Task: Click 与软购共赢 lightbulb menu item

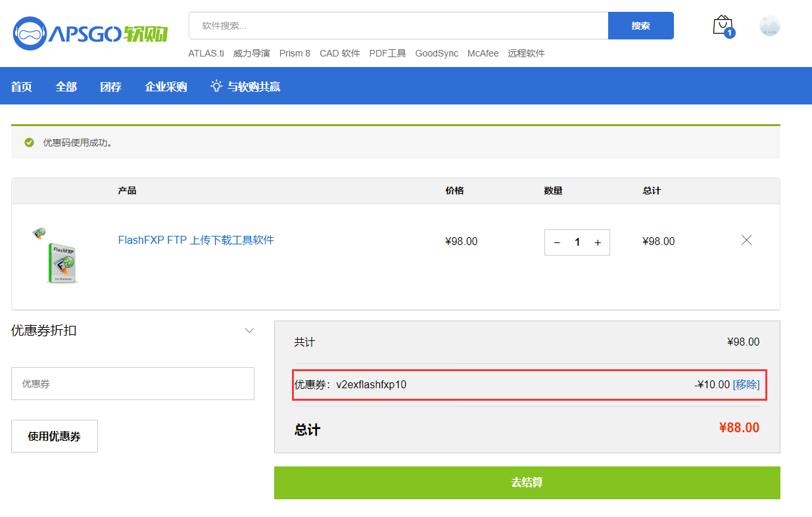Action: pos(246,87)
